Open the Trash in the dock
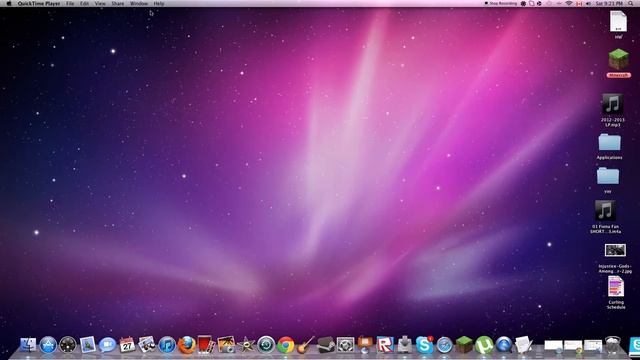Viewport: 640px width, 360px height. (x=613, y=345)
